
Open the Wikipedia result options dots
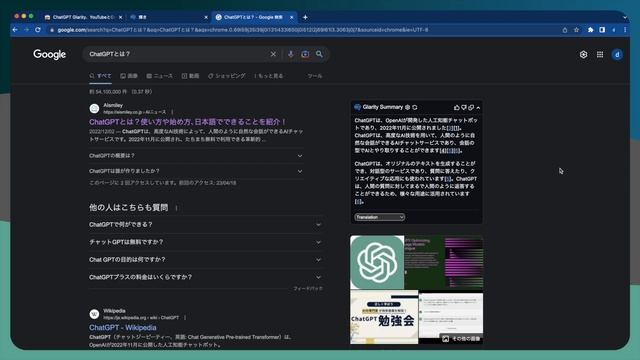[185, 318]
